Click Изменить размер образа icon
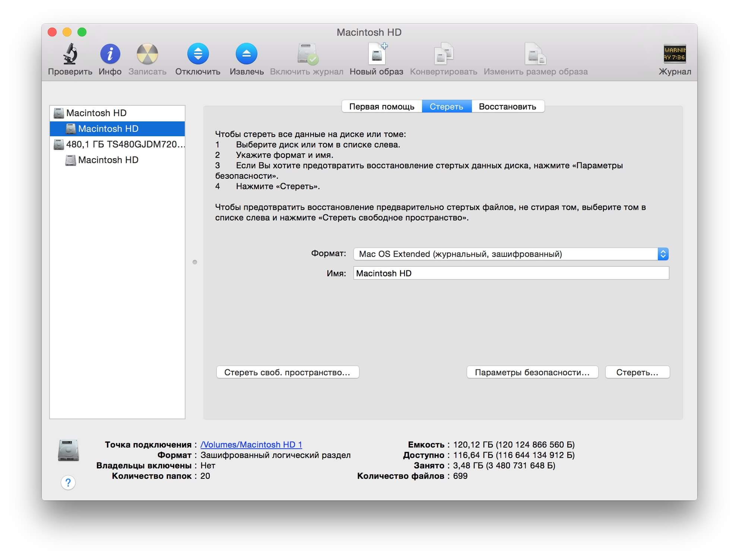Image resolution: width=739 pixels, height=560 pixels. (x=535, y=54)
